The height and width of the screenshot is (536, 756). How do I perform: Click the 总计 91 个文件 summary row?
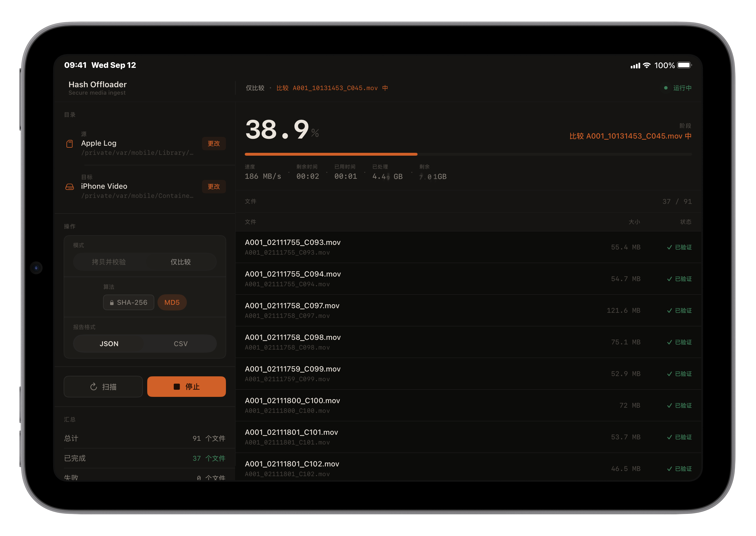click(x=145, y=438)
